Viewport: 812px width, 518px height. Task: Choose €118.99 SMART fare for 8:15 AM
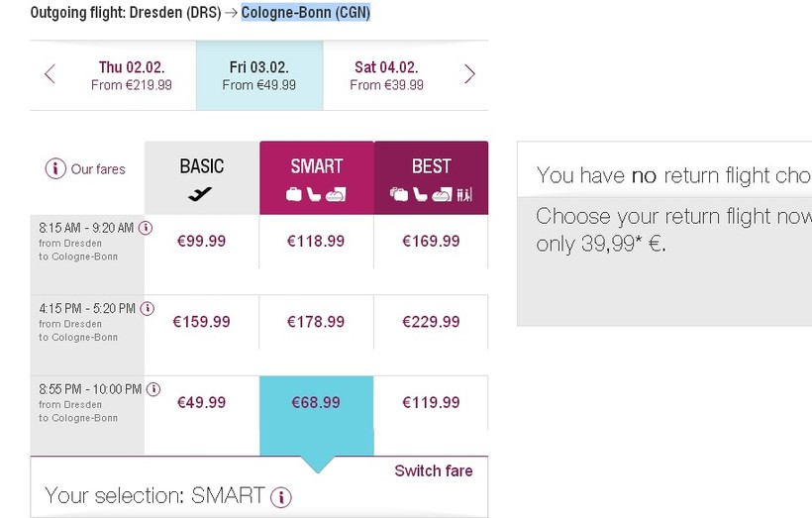point(316,241)
